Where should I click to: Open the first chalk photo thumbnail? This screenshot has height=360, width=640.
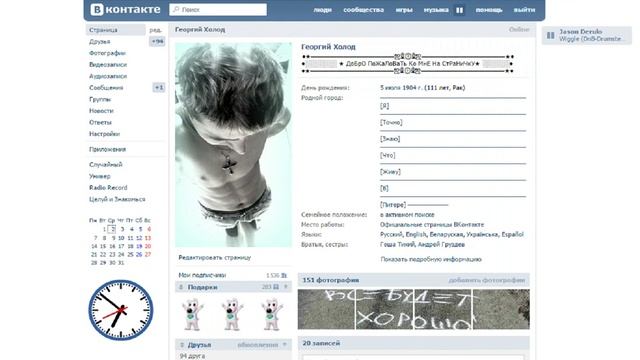[x=327, y=309]
